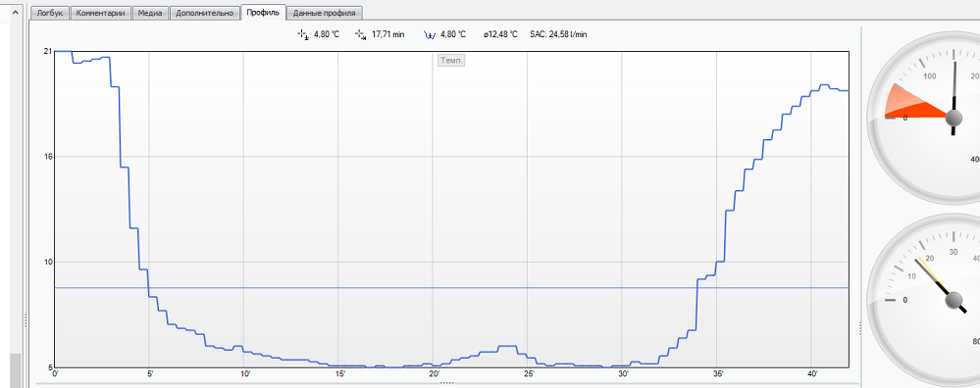Click the upper gauge needle hub

click(954, 118)
